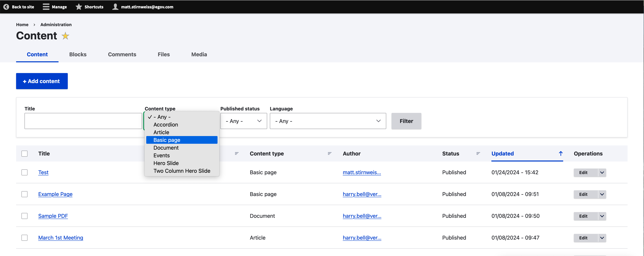Click the Add content button
Image resolution: width=644 pixels, height=256 pixels.
pyautogui.click(x=42, y=81)
